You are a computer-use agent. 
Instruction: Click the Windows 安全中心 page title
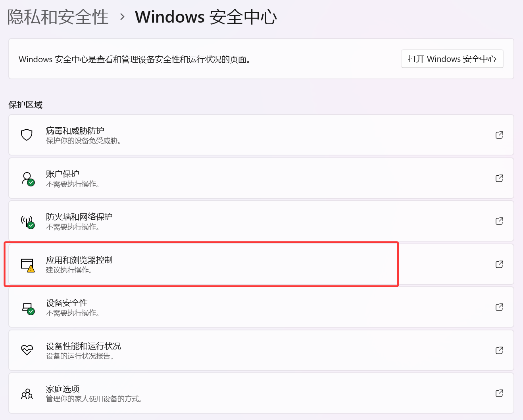(x=206, y=17)
